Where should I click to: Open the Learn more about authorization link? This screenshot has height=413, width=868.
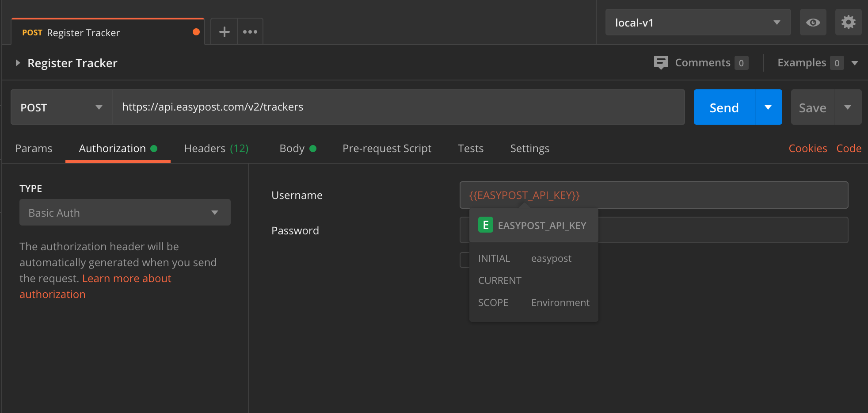[x=126, y=278]
